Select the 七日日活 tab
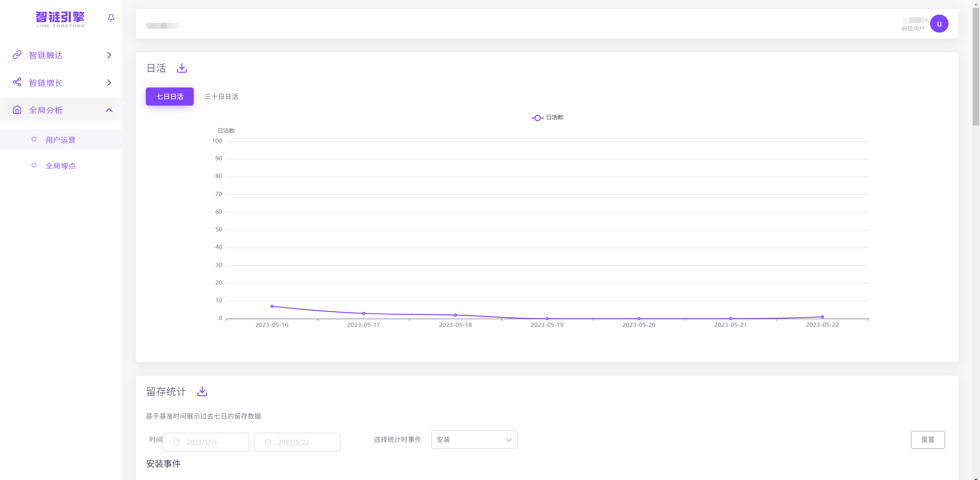This screenshot has height=480, width=980. point(170,96)
